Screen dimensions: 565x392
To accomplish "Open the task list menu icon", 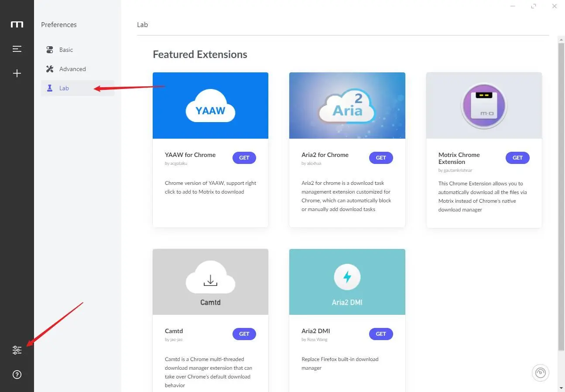I will tap(17, 49).
